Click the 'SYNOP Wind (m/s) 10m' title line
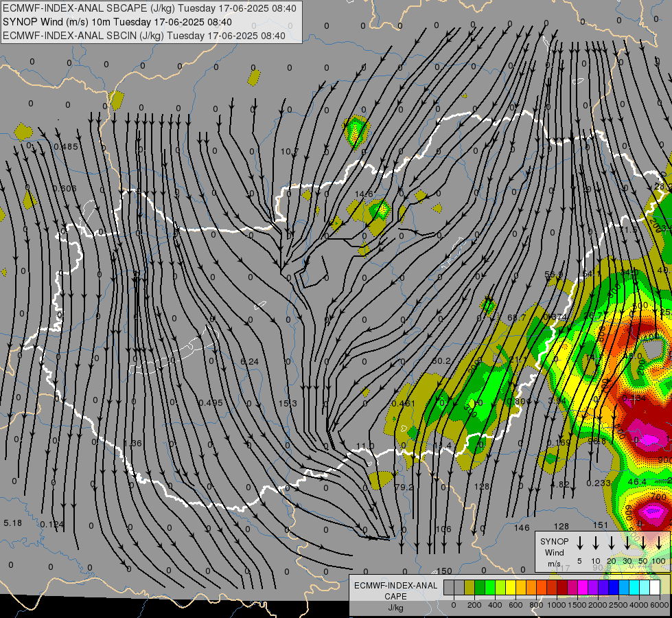 [x=117, y=22]
